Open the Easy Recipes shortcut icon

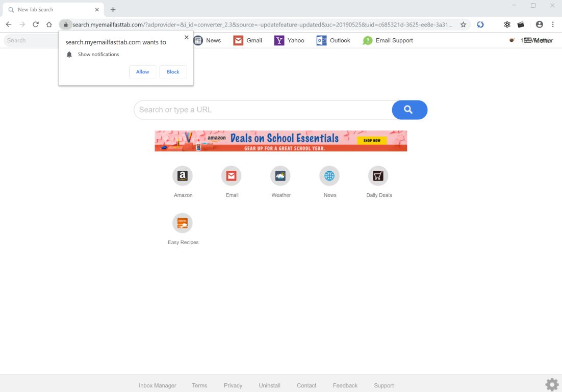point(183,223)
